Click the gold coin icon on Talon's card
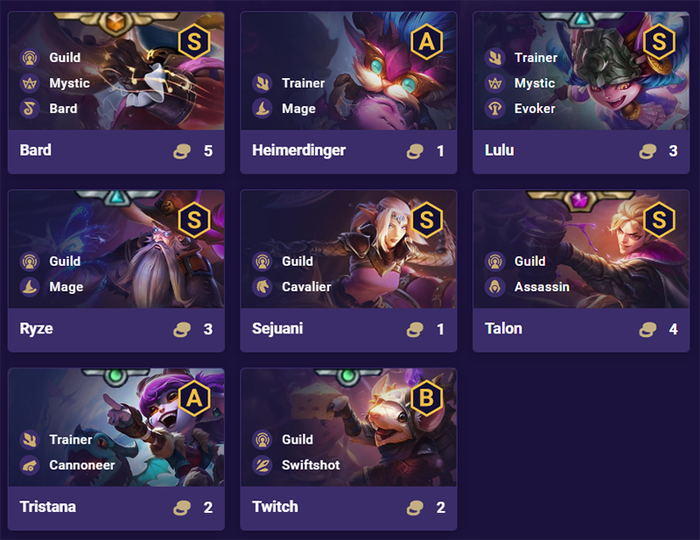Viewport: 700px width, 540px height. point(647,330)
